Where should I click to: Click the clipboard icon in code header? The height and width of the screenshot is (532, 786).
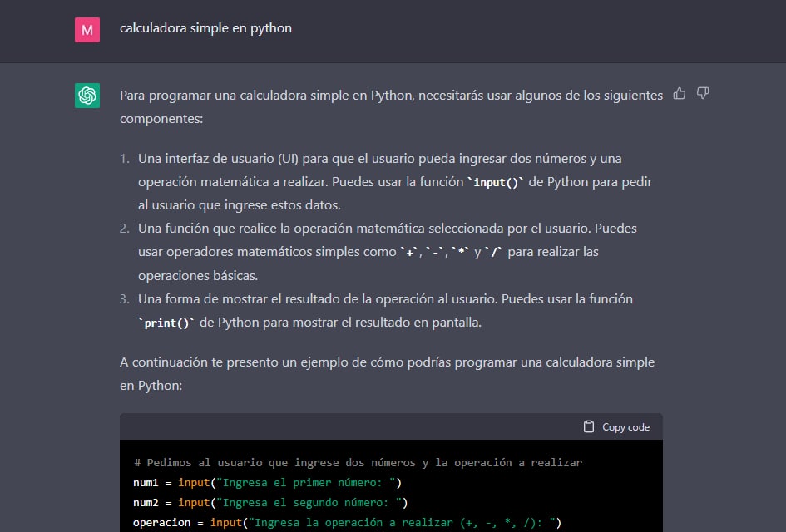click(589, 426)
